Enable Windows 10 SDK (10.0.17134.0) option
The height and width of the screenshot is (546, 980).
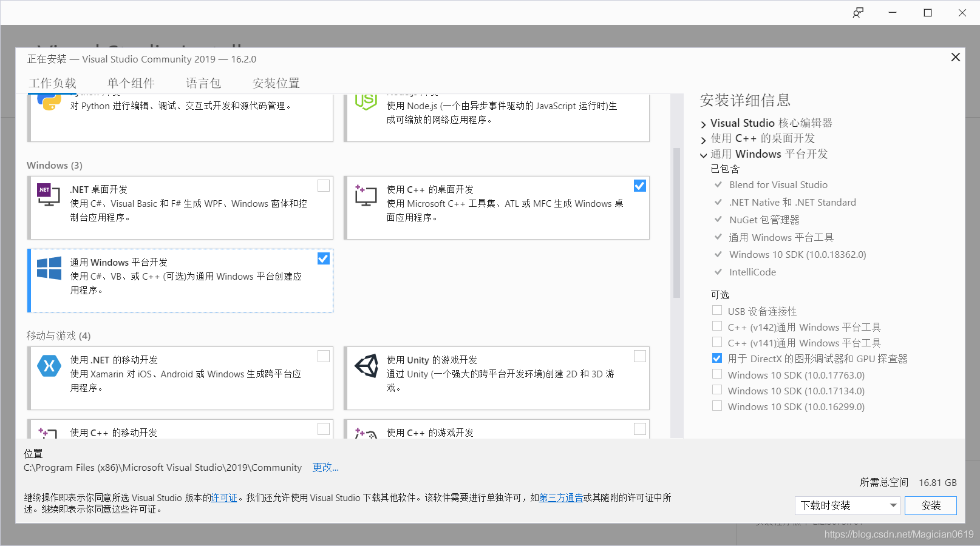717,389
